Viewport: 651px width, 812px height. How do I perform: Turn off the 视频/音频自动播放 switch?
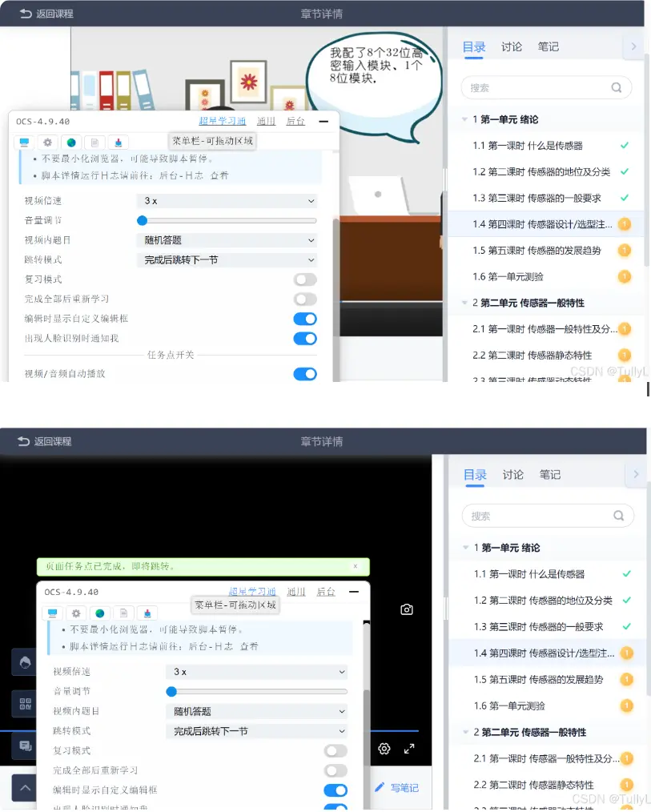point(305,374)
